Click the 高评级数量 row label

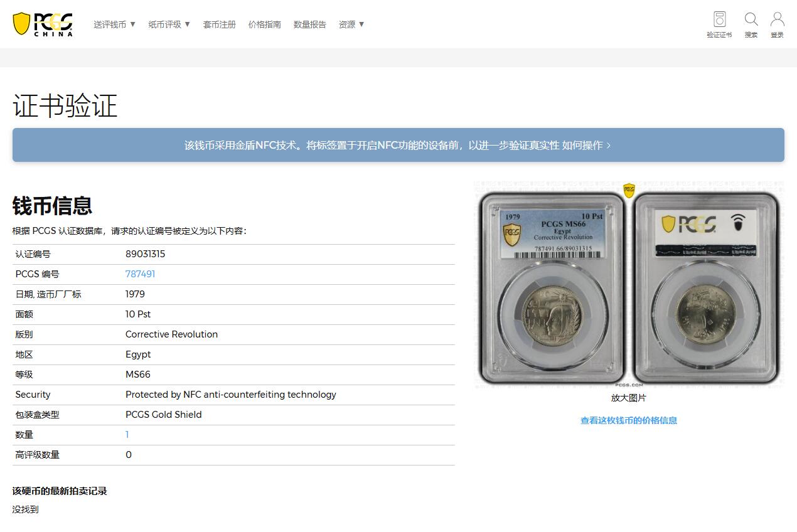point(37,455)
